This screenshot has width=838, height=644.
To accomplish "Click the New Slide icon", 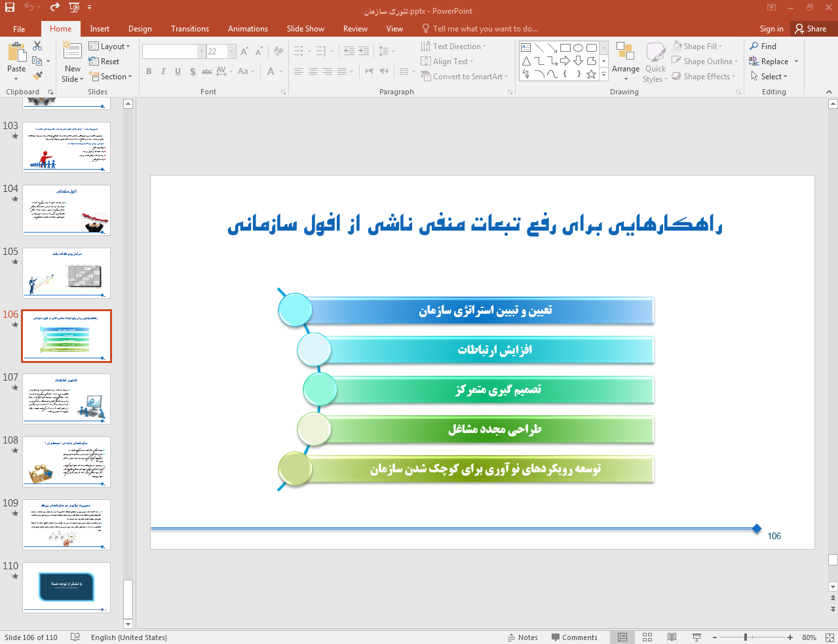I will pos(72,51).
